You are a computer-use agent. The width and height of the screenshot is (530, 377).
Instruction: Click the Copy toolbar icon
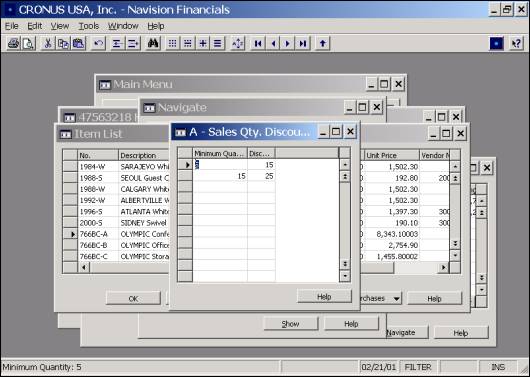(x=63, y=43)
